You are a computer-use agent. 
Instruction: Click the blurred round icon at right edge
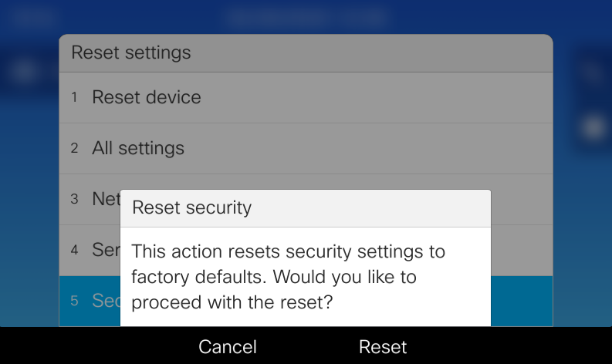593,128
